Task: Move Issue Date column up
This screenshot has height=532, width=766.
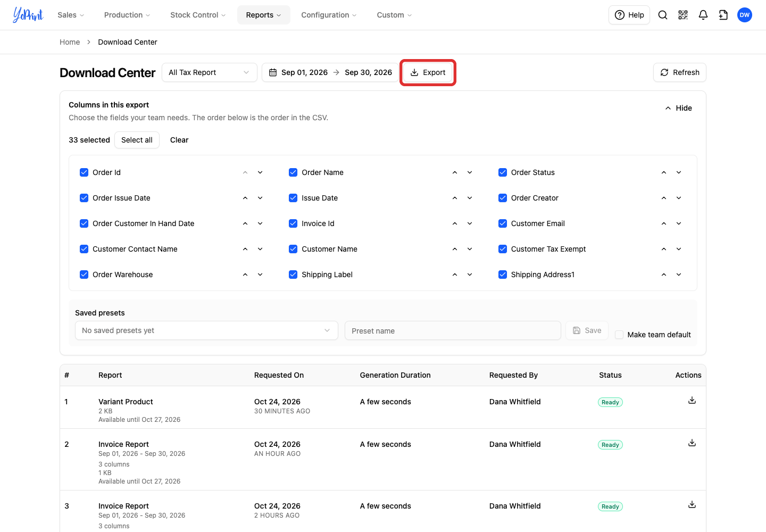Action: click(x=455, y=198)
